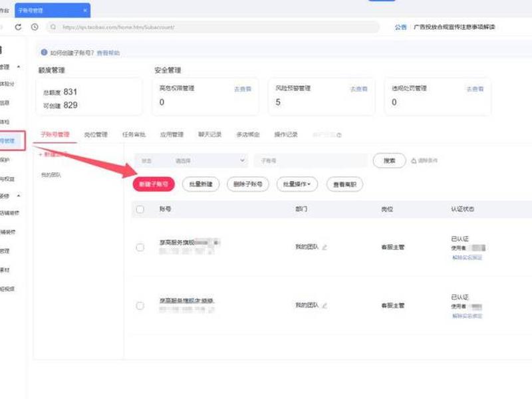Click the 清除条件 text
This screenshot has width=532, height=399.
pyautogui.click(x=428, y=160)
